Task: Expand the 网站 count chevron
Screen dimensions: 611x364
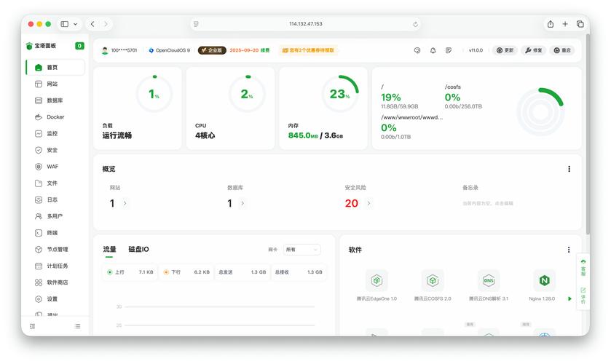Action: (125, 203)
